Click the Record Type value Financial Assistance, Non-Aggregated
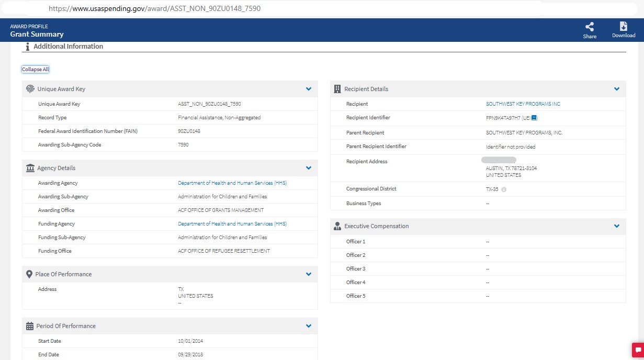The width and height of the screenshot is (644, 360). tap(219, 118)
